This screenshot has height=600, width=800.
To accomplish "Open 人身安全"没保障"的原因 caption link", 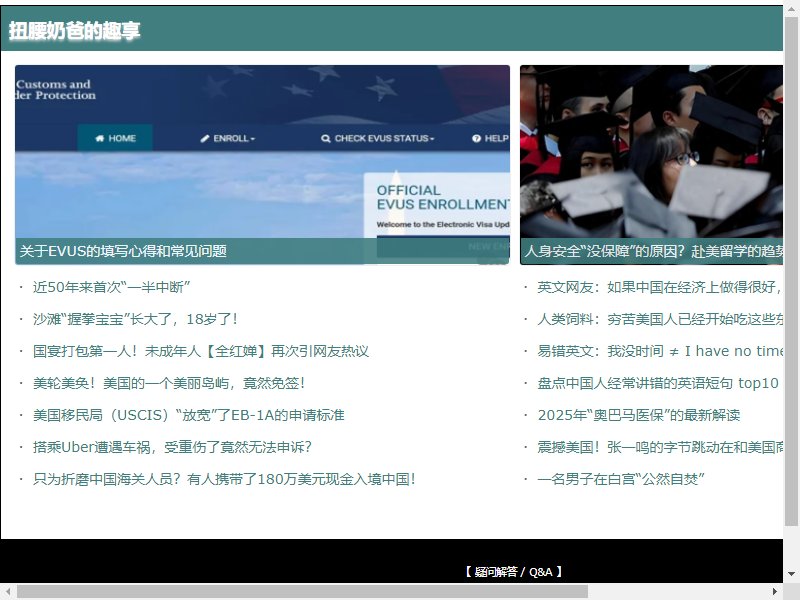I will point(654,251).
